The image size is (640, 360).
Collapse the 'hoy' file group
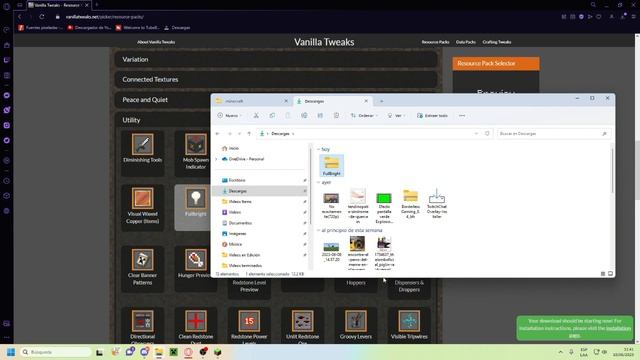pos(319,149)
